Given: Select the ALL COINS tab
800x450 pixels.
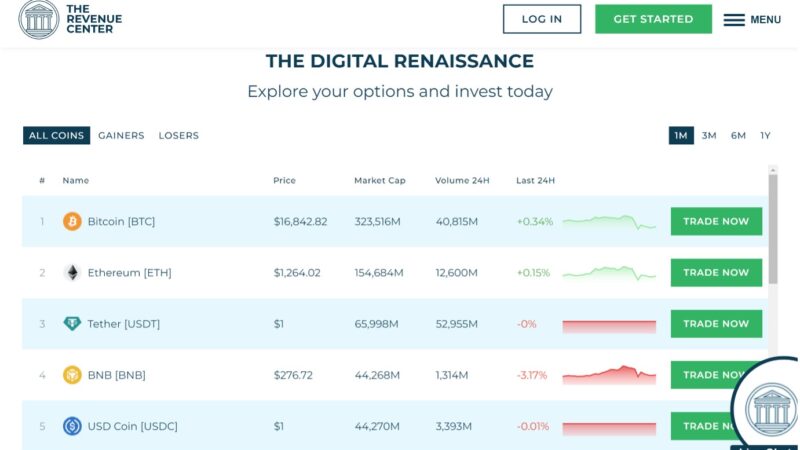Looking at the screenshot, I should coord(57,136).
